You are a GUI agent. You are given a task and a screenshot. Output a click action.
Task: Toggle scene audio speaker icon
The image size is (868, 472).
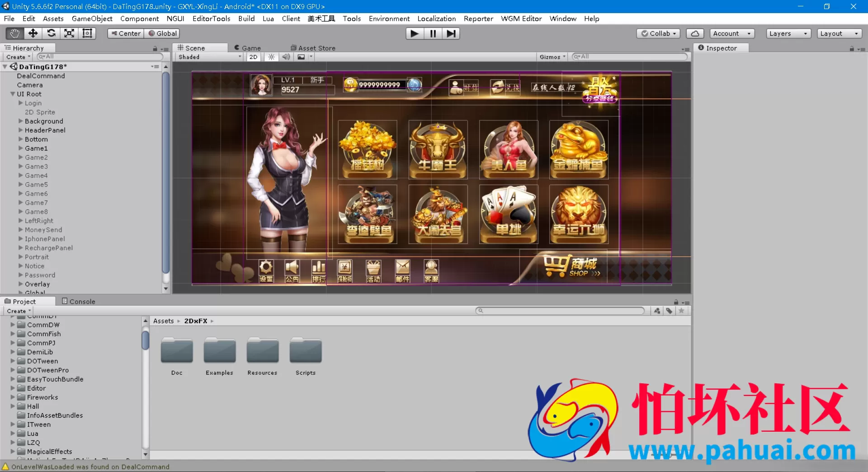point(286,57)
